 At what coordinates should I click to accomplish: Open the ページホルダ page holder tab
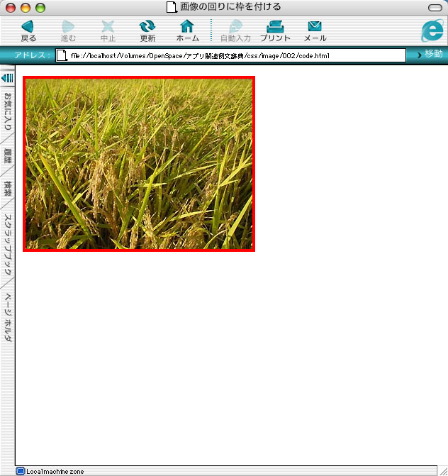click(x=7, y=318)
